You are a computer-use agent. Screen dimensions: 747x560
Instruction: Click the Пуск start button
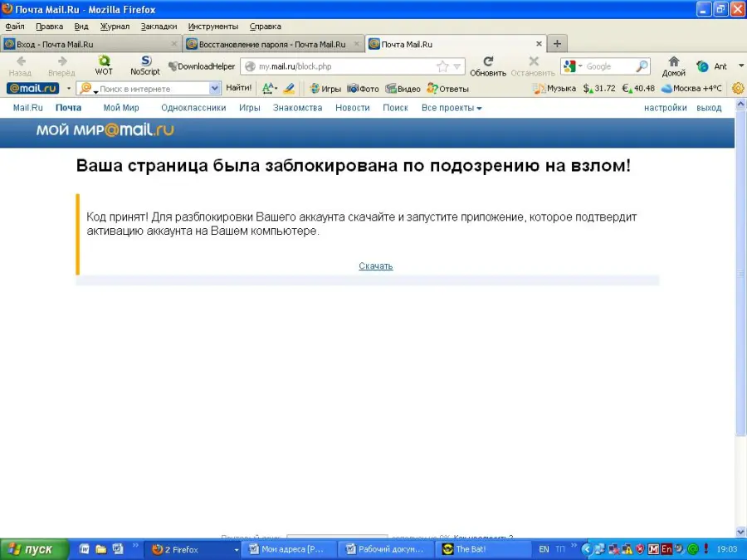click(x=34, y=549)
